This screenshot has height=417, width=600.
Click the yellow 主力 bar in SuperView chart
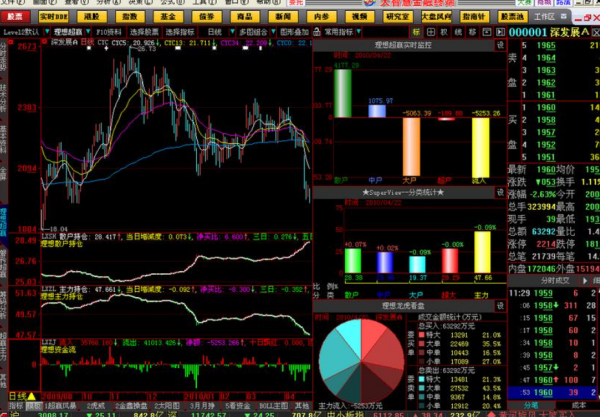483,252
